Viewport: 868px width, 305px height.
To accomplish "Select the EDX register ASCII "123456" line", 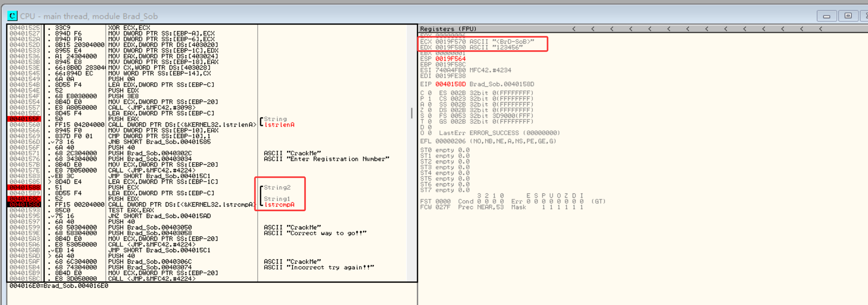I will point(471,48).
